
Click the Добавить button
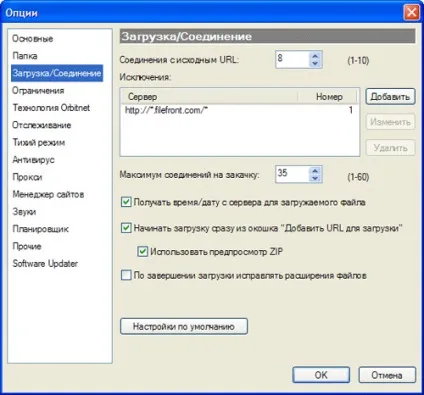point(390,97)
